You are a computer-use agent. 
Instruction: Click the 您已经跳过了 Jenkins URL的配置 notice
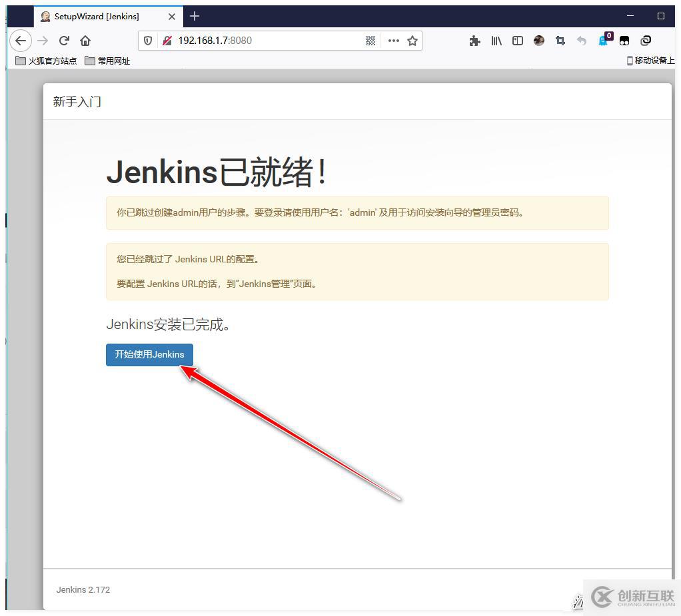pos(188,259)
